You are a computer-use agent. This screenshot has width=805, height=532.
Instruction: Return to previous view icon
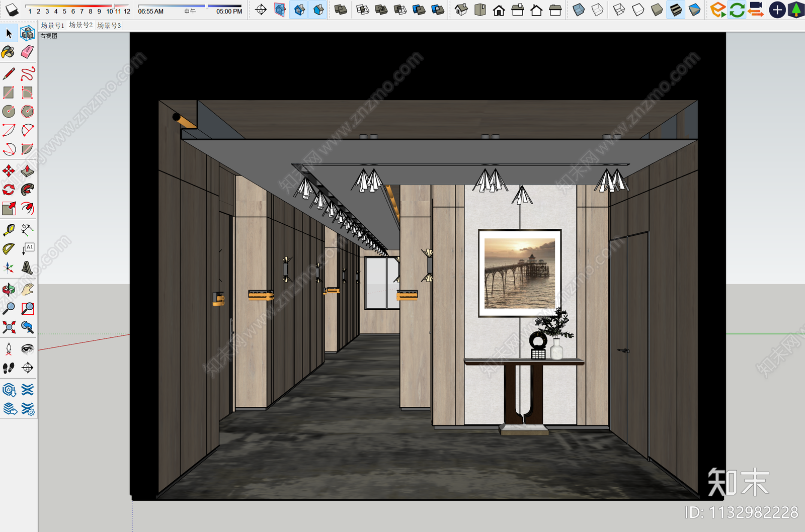click(x=27, y=327)
